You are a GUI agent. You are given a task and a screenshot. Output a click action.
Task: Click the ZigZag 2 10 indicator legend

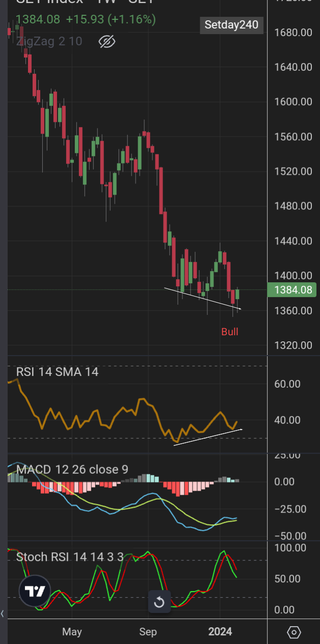click(x=49, y=41)
